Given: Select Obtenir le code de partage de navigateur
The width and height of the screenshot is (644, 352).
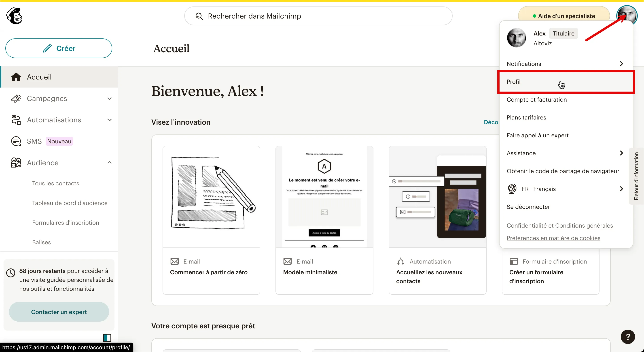Looking at the screenshot, I should pos(566,171).
